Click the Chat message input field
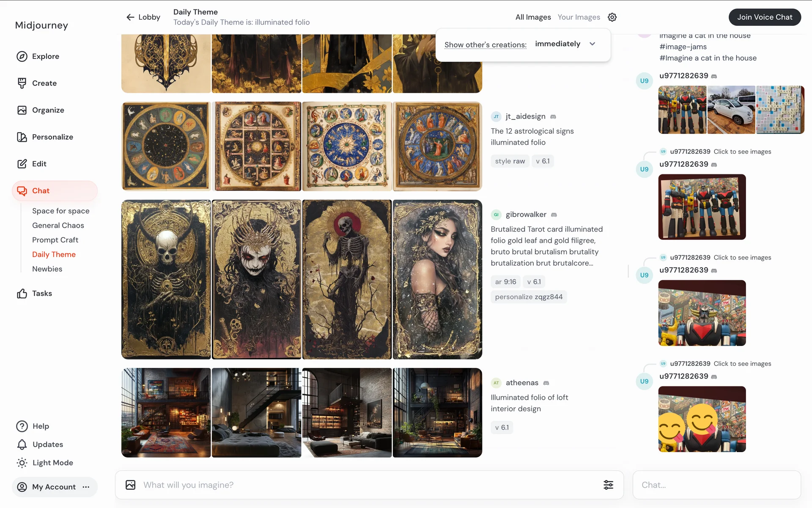Viewport: 812px width, 508px height. coord(716,485)
